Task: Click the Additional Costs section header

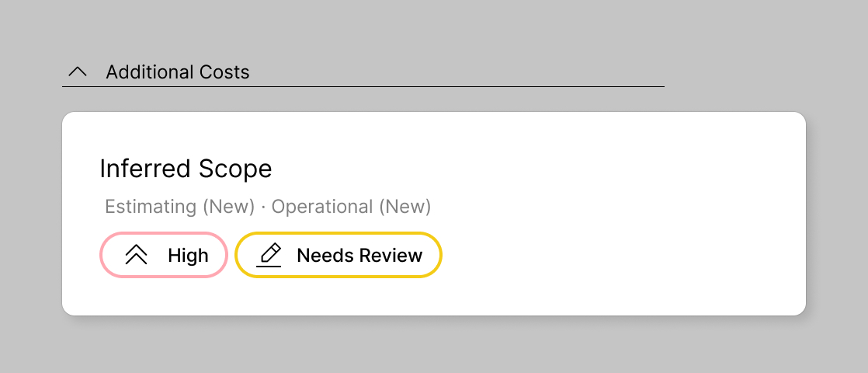Action: 178,72
